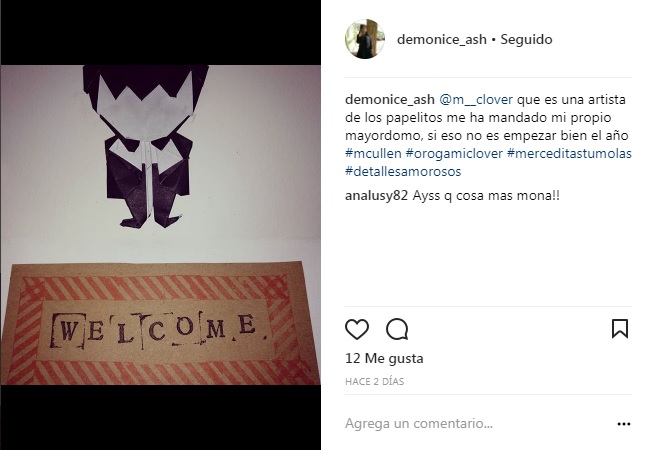Open comments via speech bubble icon

click(x=397, y=329)
